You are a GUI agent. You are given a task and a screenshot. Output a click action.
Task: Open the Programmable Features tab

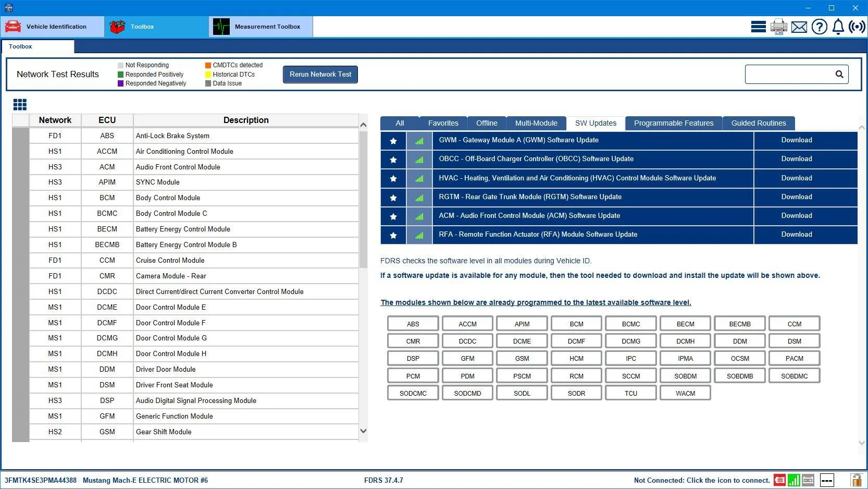point(674,123)
